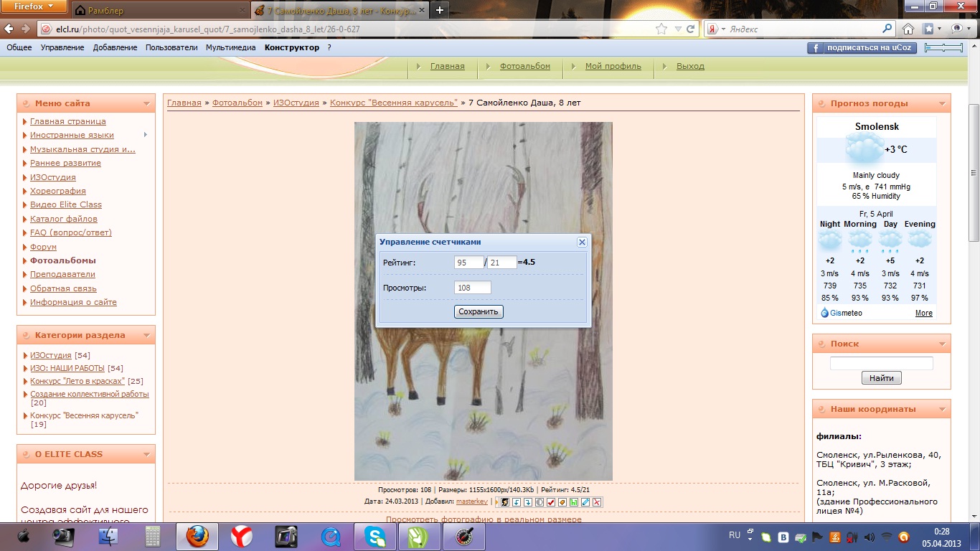This screenshot has height=551, width=980.
Task: Open Finder icon in taskbar
Action: tap(109, 536)
